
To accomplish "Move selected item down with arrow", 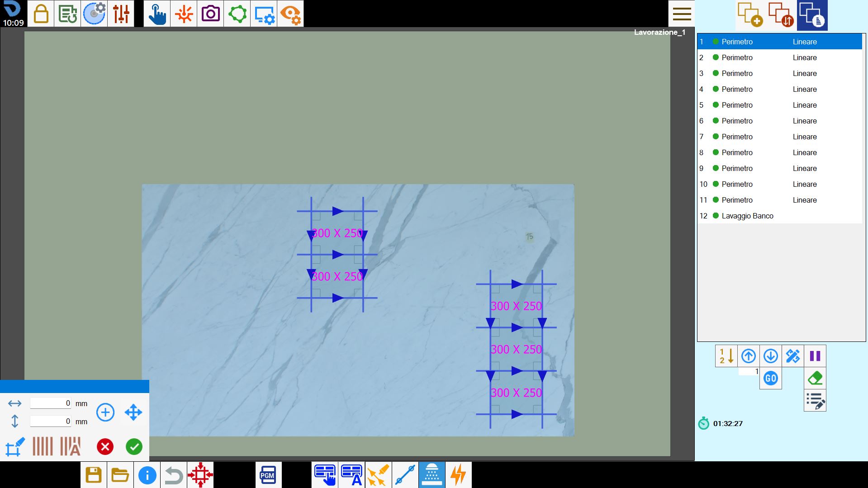I will [771, 356].
